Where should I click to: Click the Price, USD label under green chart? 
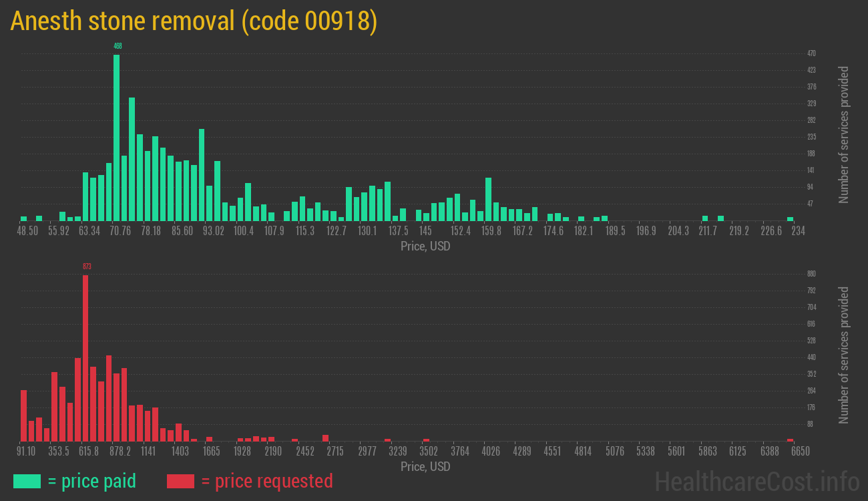click(425, 246)
